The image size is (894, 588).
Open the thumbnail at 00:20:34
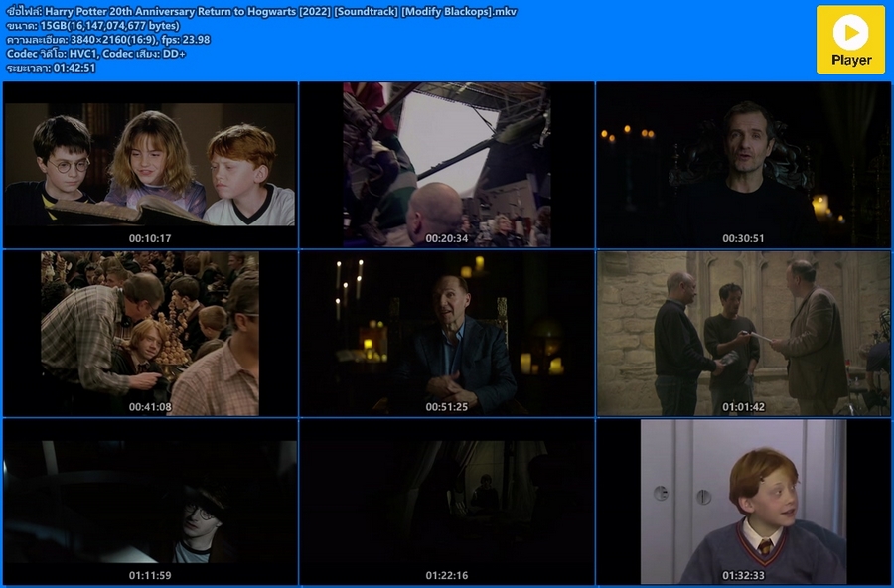[x=447, y=165]
